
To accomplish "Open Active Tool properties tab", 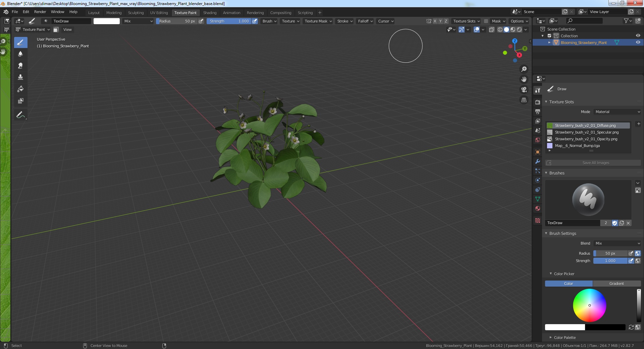I will [538, 90].
